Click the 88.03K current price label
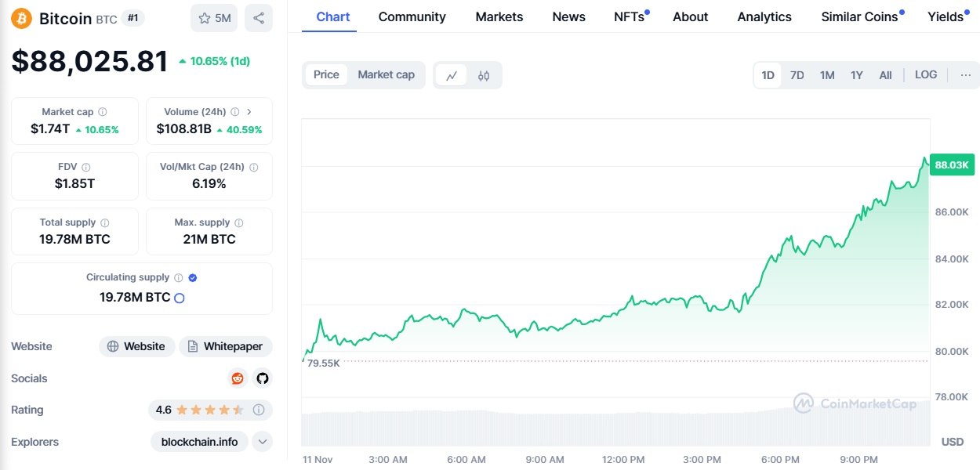This screenshot has height=470, width=980. [952, 165]
